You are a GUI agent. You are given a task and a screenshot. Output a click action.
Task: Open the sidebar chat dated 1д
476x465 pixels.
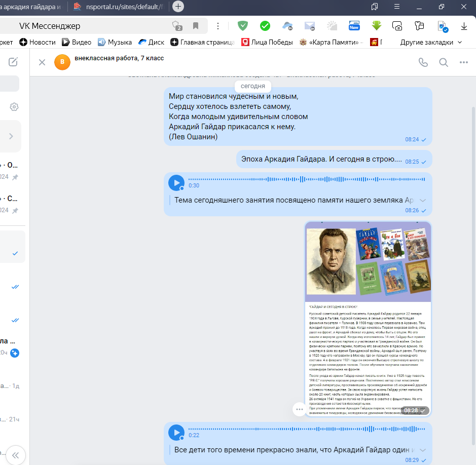click(10, 386)
